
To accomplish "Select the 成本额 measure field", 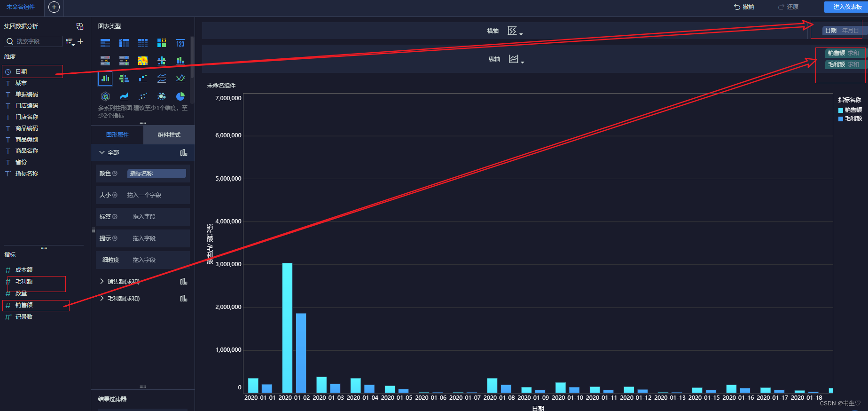I will coord(24,270).
